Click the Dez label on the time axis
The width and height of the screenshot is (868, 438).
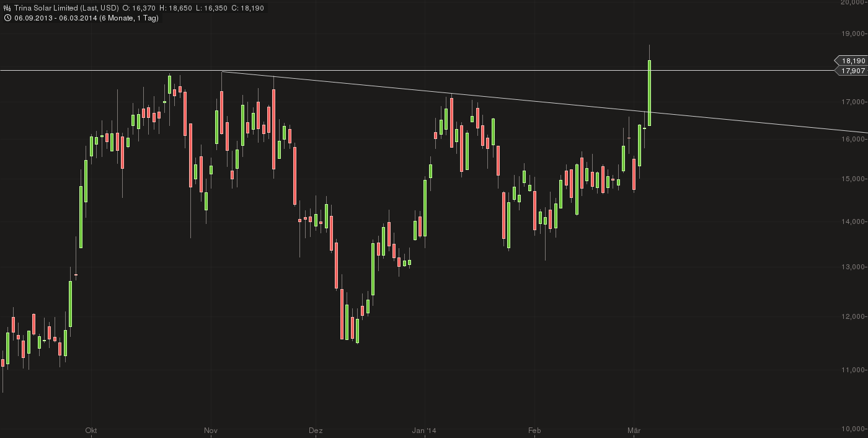pyautogui.click(x=316, y=430)
